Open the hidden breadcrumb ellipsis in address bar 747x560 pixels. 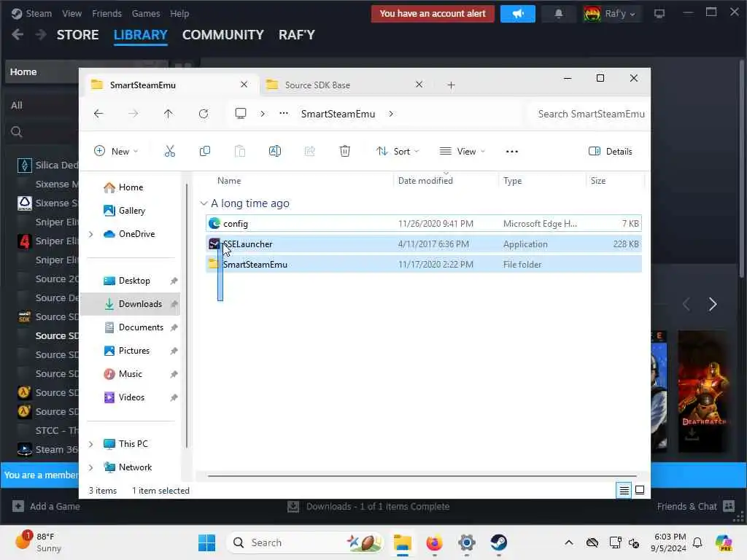click(x=284, y=113)
